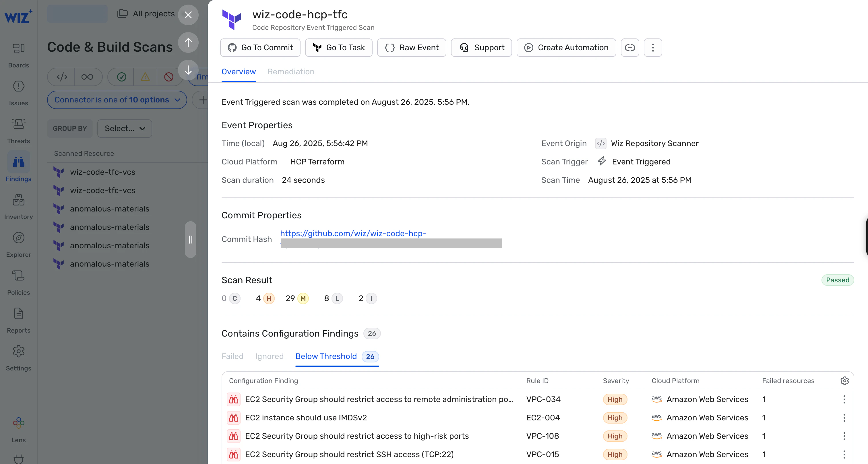
Task: Select the first wiz-code-tfc-vcs scan row
Action: pos(127,172)
